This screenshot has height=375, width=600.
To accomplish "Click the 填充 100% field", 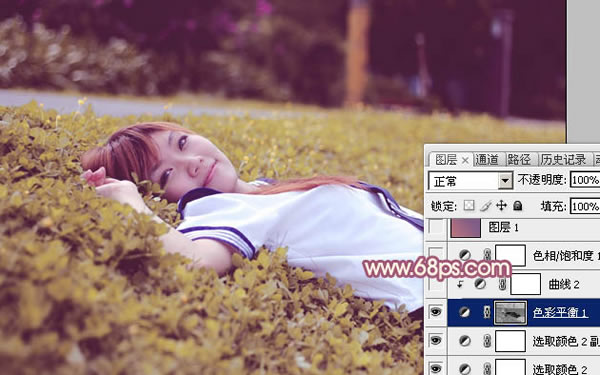I will (x=585, y=207).
